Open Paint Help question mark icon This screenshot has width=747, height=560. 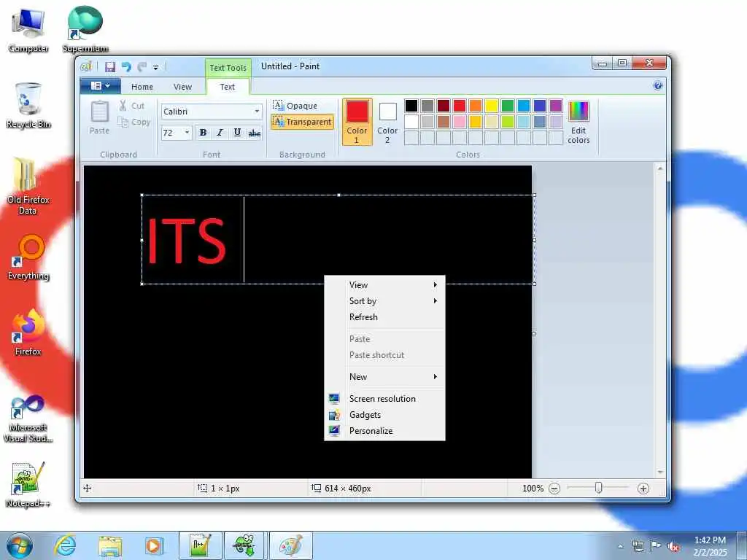(658, 86)
